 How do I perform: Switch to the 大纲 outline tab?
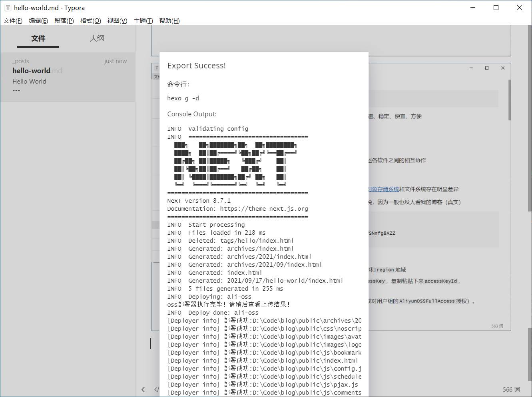pos(97,38)
